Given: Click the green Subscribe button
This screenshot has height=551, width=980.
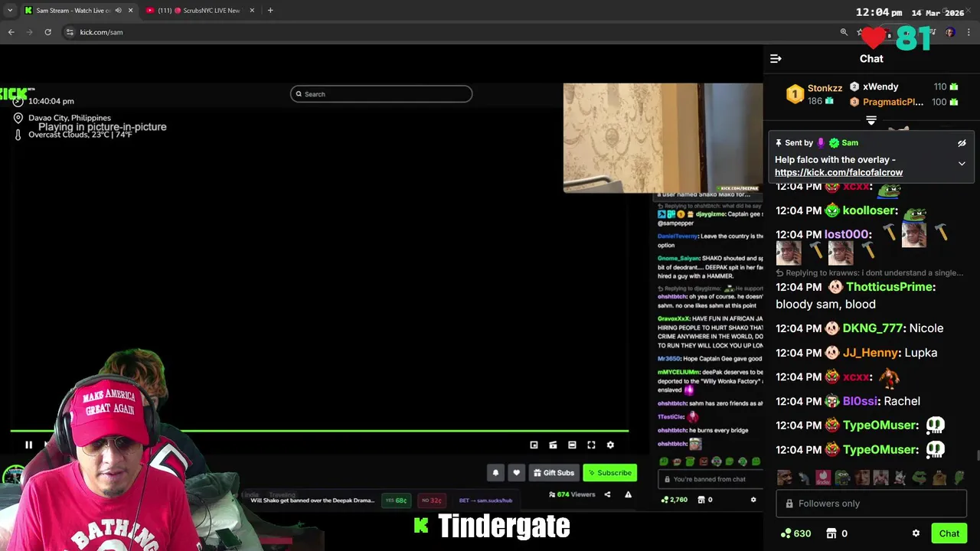Looking at the screenshot, I should tap(609, 473).
